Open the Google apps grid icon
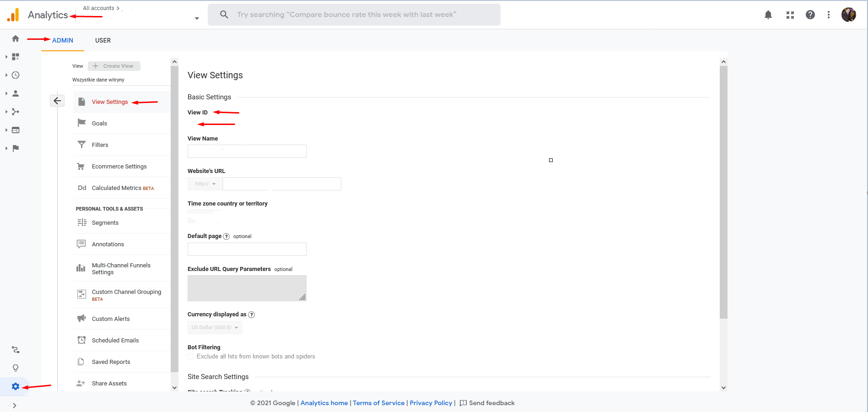The image size is (868, 412). click(790, 15)
